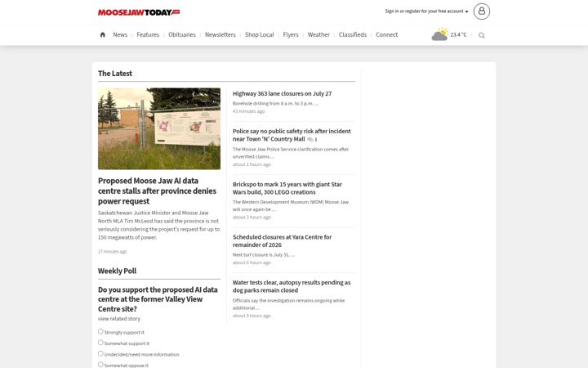Click the Moose Jaw Police Service summary

point(290,153)
